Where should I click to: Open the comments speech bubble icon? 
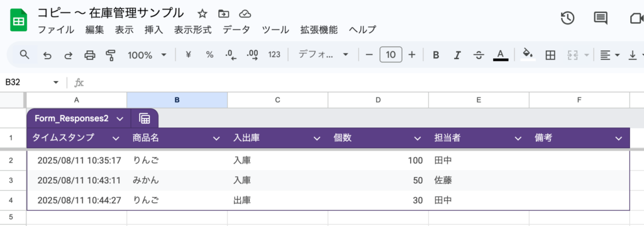click(x=601, y=18)
